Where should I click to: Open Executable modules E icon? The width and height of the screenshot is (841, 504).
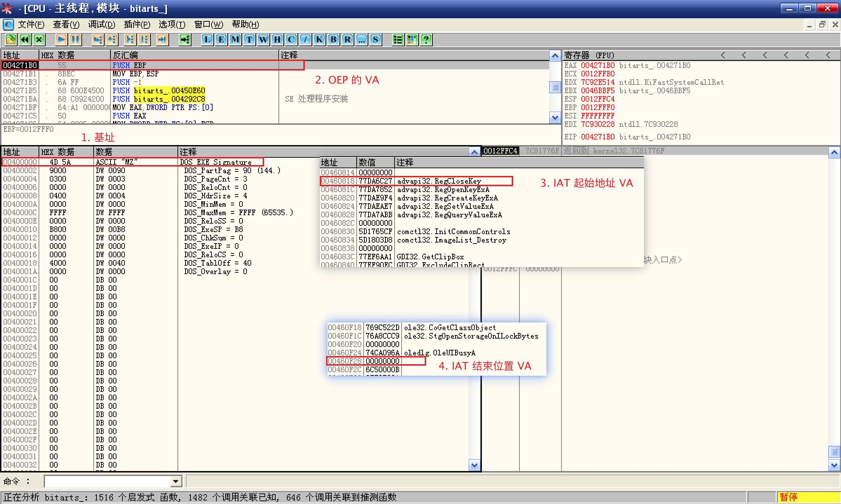pyautogui.click(x=221, y=40)
